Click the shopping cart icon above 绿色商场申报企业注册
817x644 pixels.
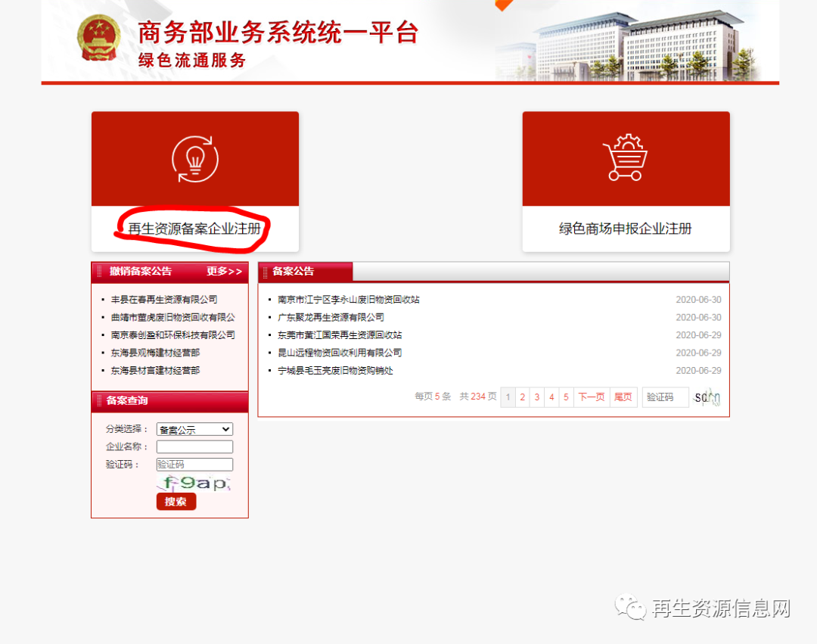(x=625, y=159)
